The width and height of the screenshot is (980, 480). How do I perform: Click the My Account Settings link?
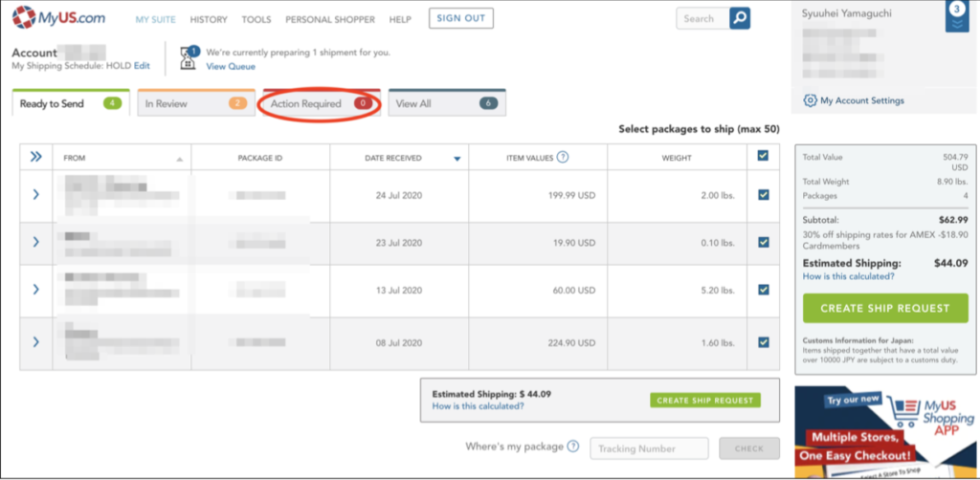pos(862,100)
